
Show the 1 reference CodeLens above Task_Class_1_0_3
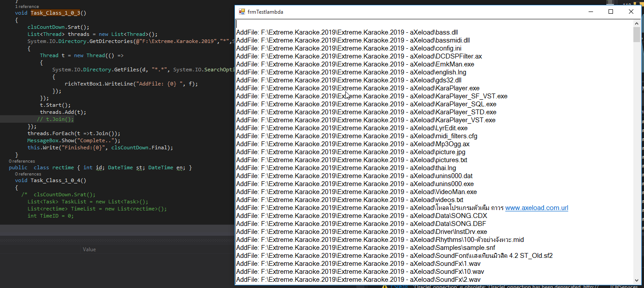click(27, 7)
